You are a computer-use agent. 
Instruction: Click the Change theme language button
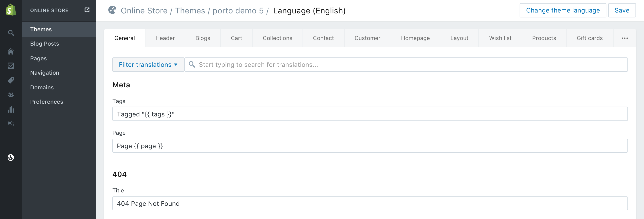[563, 10]
